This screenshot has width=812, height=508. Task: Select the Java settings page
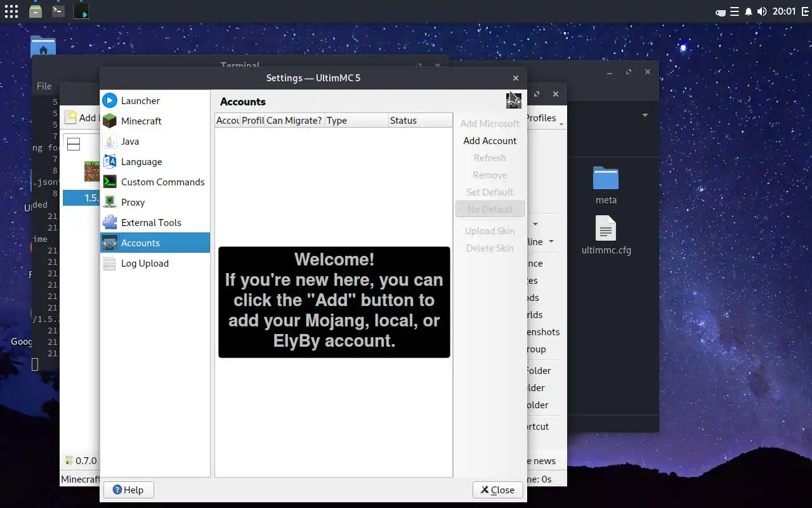tap(155, 141)
